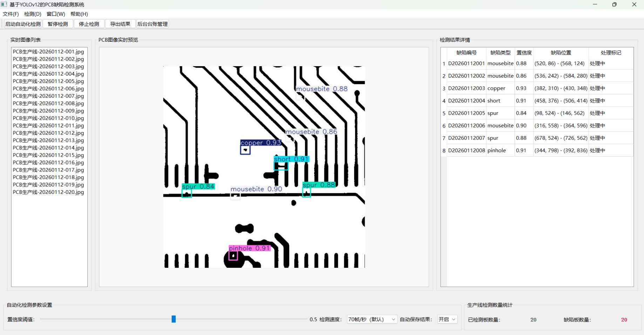
Task: Open 后台台账管理 from the toolbar
Action: (x=152, y=24)
